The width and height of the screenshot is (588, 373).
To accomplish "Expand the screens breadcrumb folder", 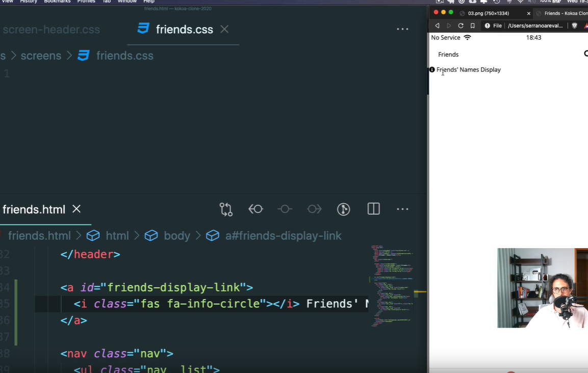I will (x=41, y=56).
